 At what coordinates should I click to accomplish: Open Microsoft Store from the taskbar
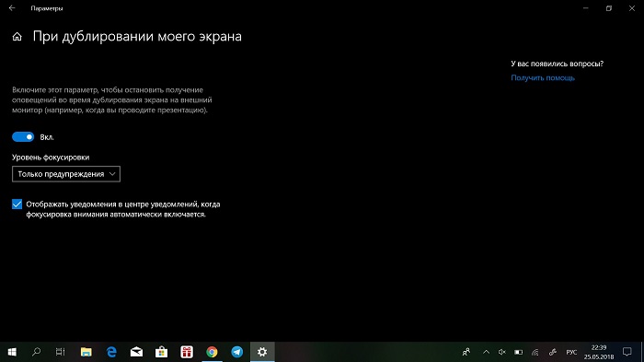coord(161,352)
